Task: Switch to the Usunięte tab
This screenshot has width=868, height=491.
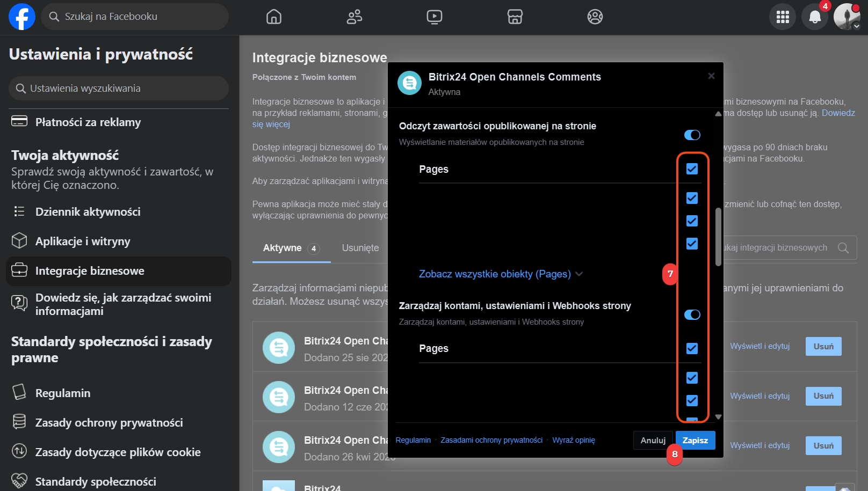Action: tap(360, 248)
